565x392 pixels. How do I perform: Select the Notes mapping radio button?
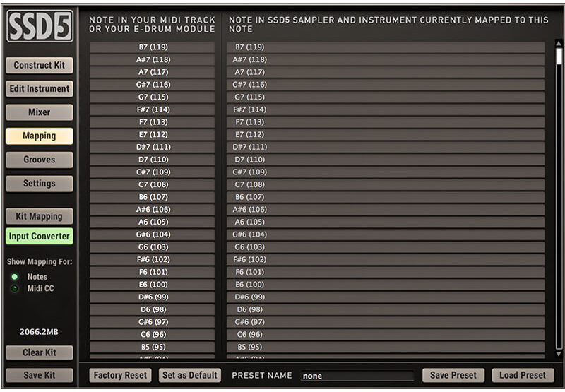tap(15, 277)
